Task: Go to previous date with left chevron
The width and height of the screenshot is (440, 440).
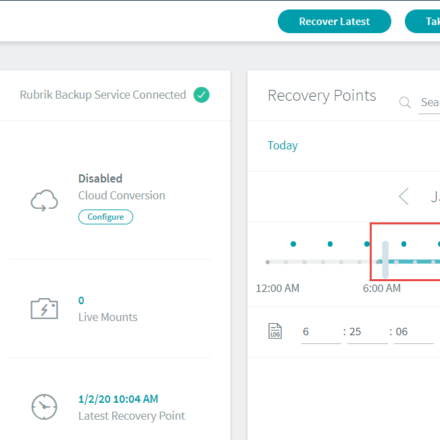Action: click(x=404, y=196)
